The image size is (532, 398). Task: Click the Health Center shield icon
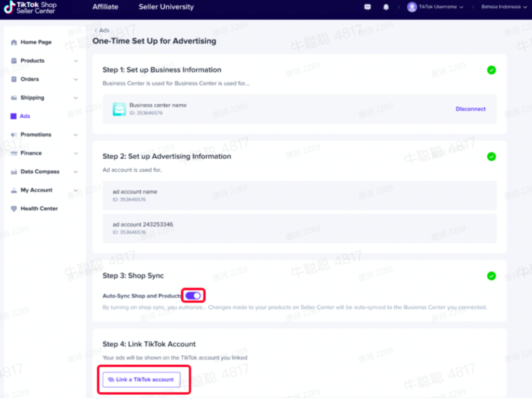(14, 209)
